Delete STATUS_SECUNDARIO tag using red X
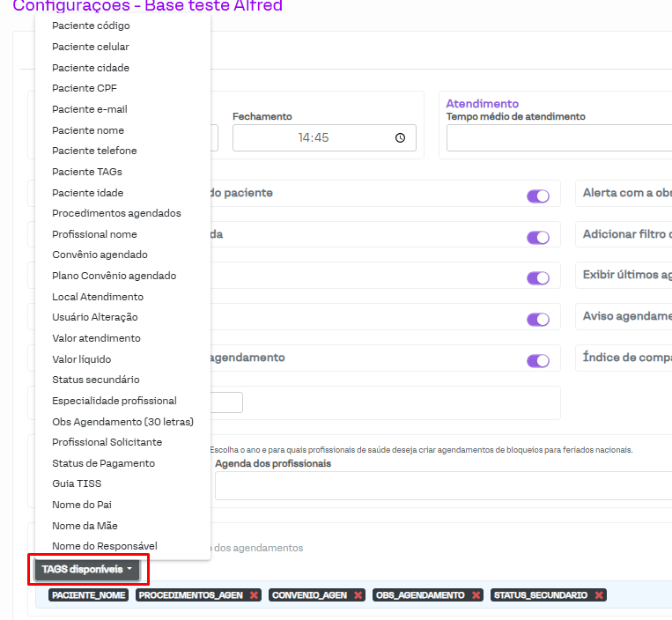Viewport: 672px width, 620px height. pos(599,595)
